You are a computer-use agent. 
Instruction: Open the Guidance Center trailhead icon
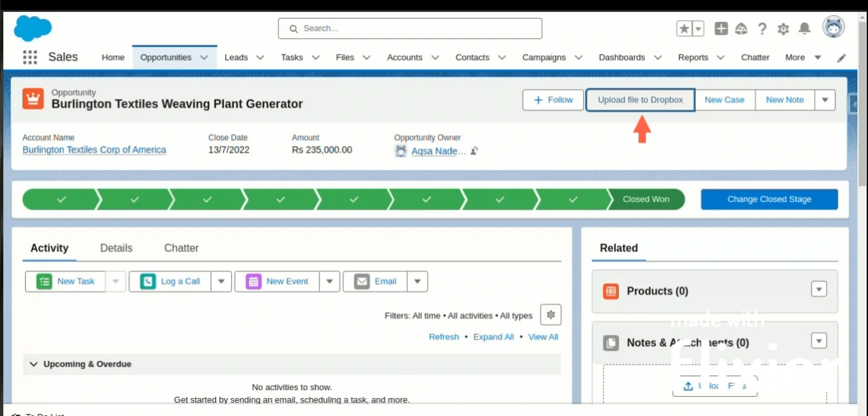[742, 29]
